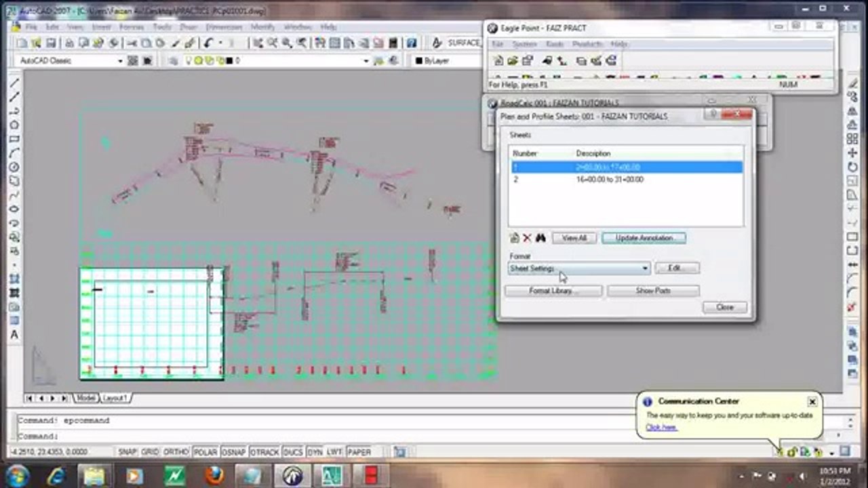This screenshot has height=488, width=868.
Task: Click the Cut scissors icon
Action: tap(131, 43)
